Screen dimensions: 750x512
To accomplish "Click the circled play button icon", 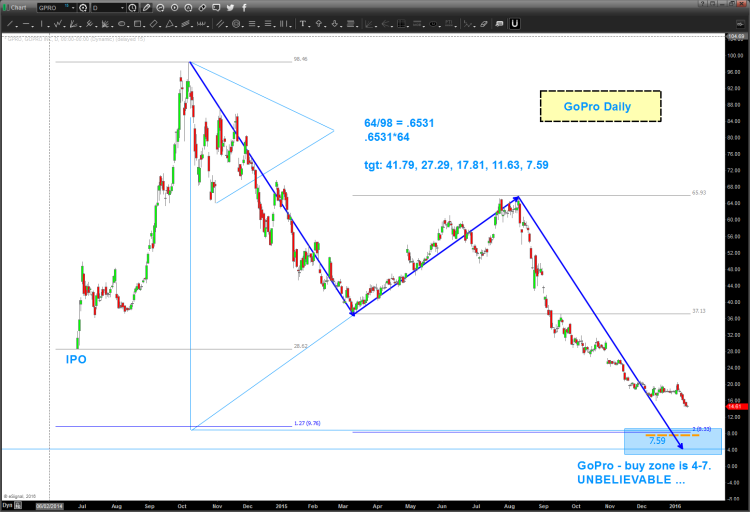I will (175, 8).
